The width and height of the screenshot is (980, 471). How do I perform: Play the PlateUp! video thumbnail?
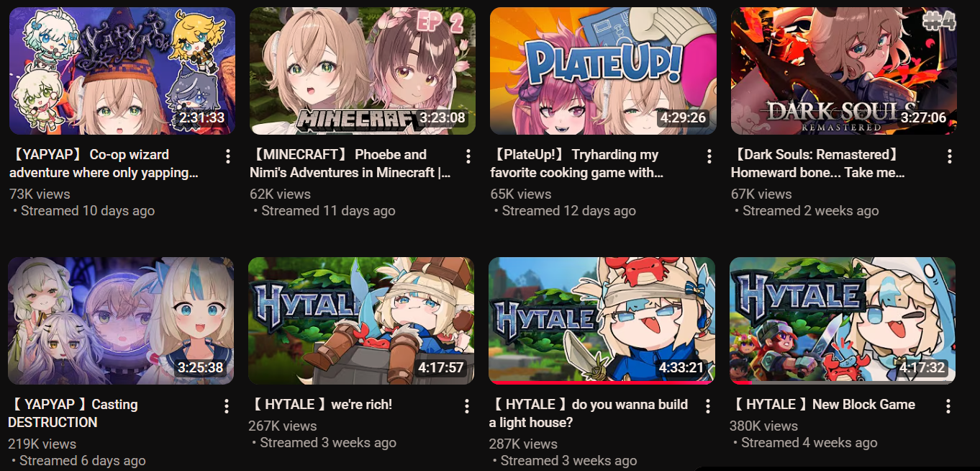(x=603, y=71)
